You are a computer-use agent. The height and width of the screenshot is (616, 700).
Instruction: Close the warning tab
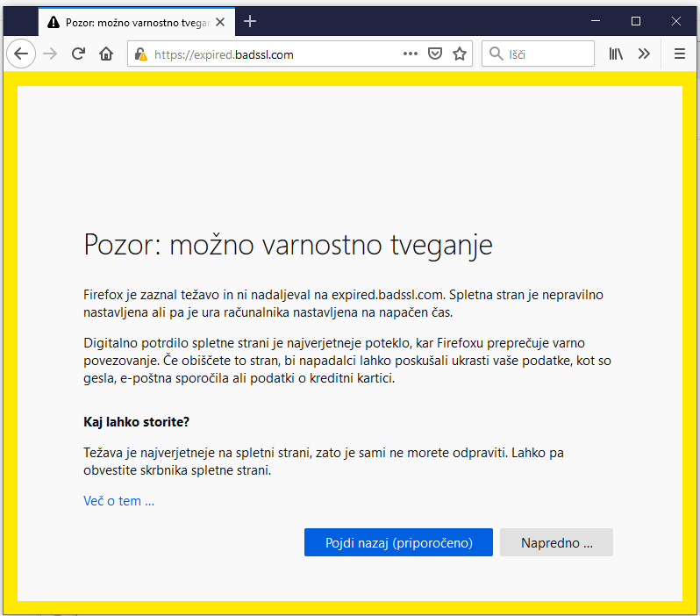click(x=220, y=22)
